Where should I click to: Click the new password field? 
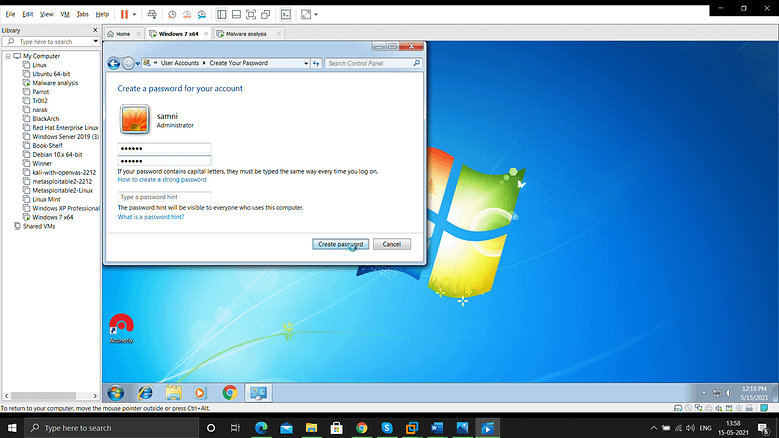pos(164,148)
